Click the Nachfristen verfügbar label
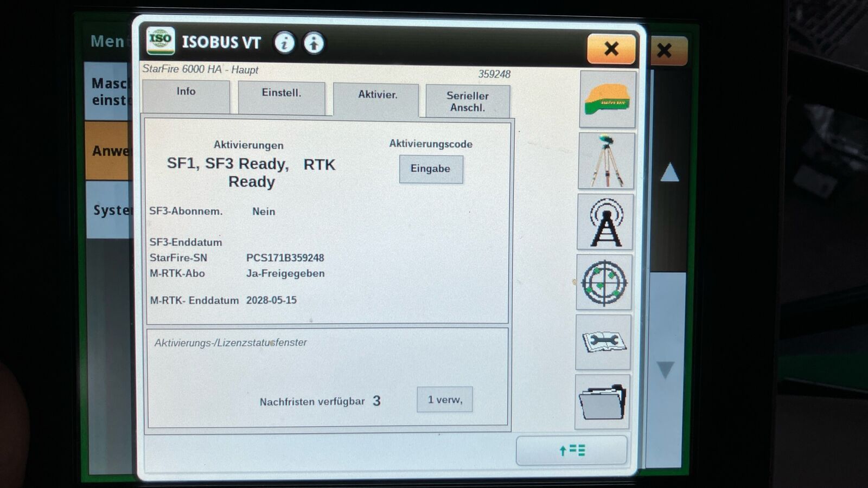 tap(312, 402)
